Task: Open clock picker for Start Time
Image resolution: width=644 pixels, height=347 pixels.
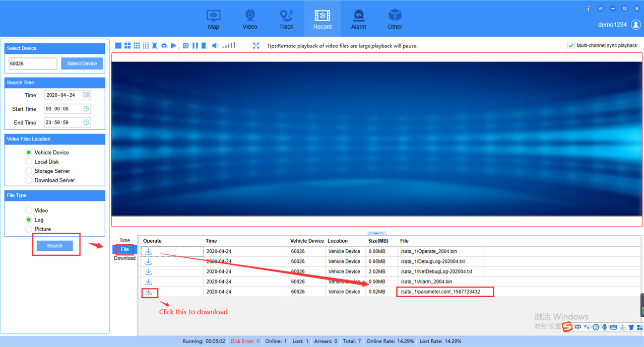Action: [x=86, y=109]
